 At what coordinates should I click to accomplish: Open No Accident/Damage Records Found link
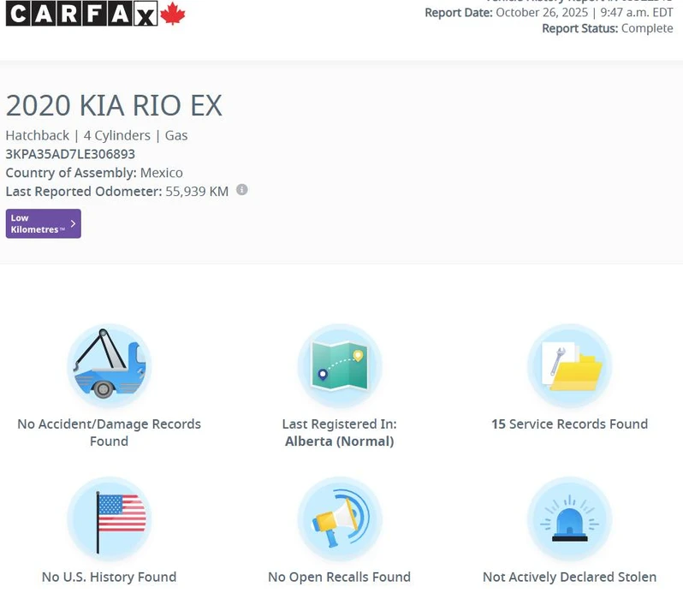[110, 432]
